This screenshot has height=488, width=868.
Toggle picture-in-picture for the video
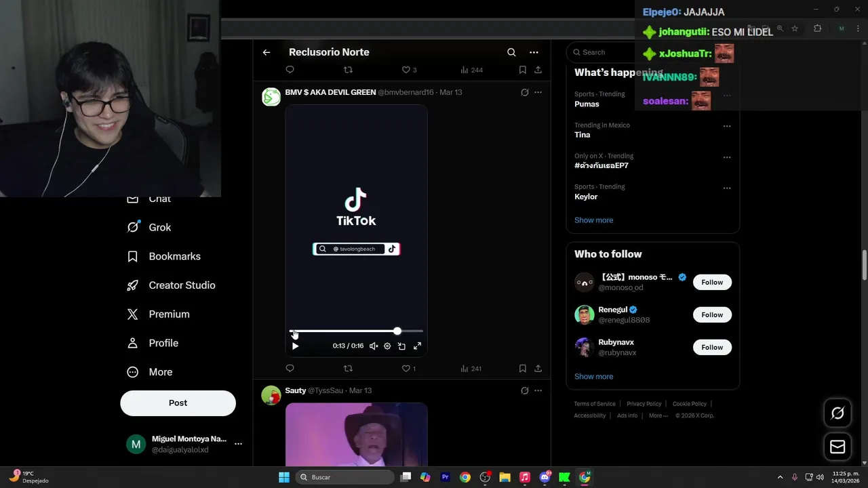[x=401, y=346]
